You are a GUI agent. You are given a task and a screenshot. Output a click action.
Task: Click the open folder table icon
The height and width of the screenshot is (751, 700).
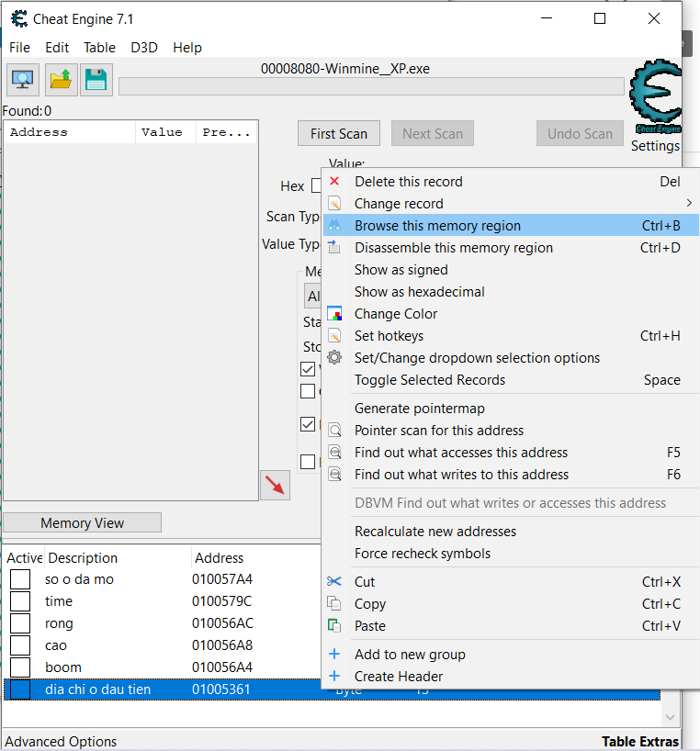pyautogui.click(x=61, y=80)
